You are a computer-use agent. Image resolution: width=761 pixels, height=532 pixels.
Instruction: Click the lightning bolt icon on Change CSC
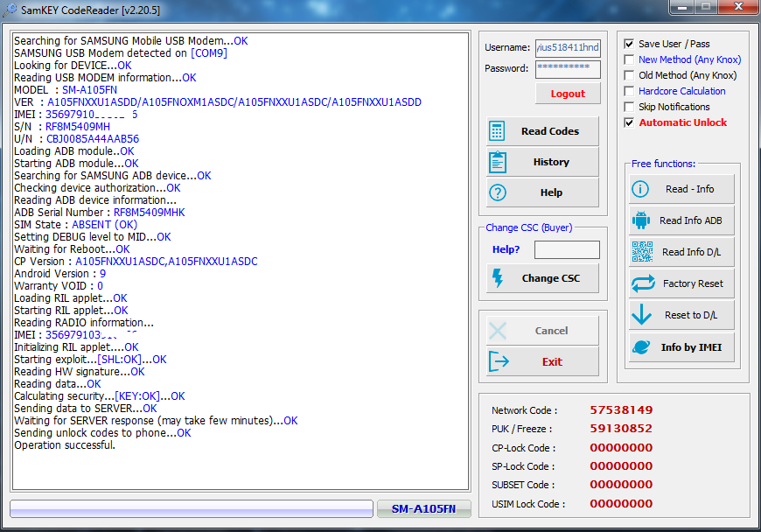(498, 278)
